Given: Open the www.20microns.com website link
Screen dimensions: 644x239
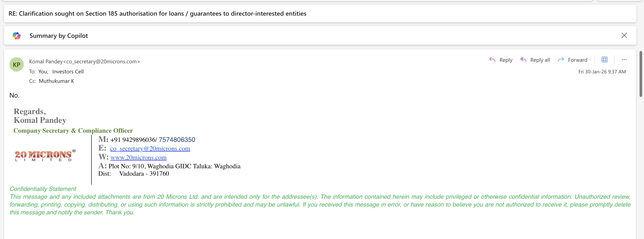Looking at the screenshot, I should pyautogui.click(x=138, y=158).
